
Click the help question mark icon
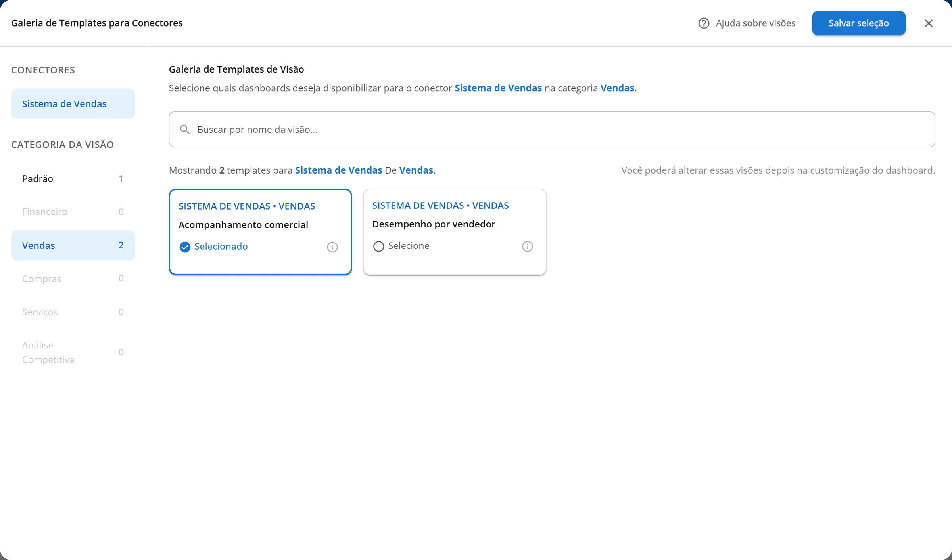[x=704, y=23]
